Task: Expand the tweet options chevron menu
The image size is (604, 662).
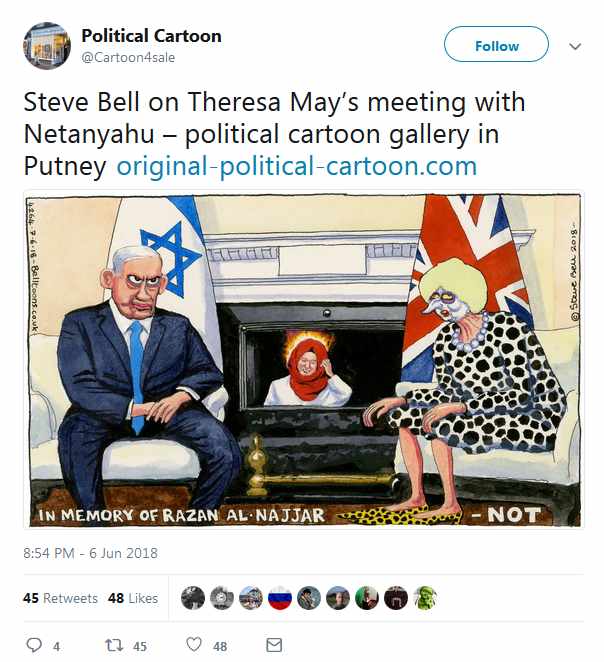Action: pyautogui.click(x=575, y=46)
